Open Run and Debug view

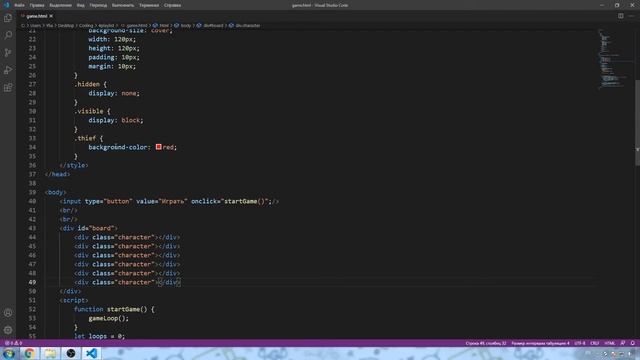tap(8, 70)
